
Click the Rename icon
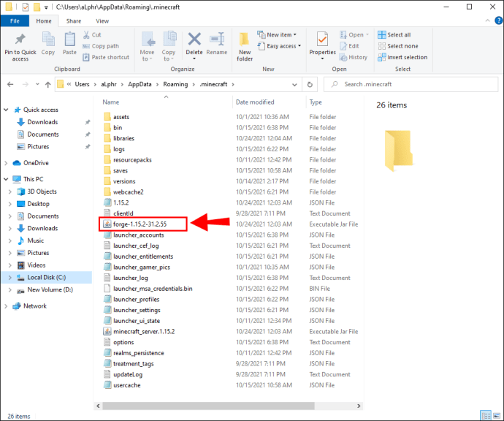tap(217, 39)
